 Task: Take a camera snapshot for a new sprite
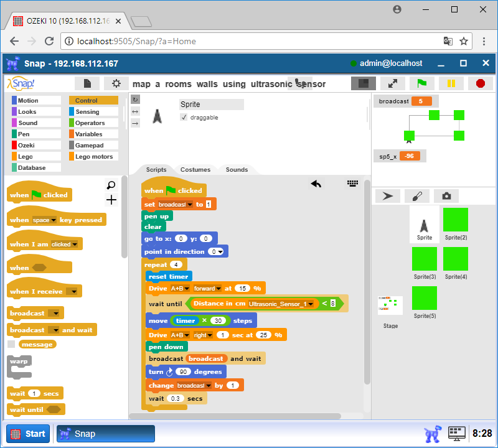point(446,196)
